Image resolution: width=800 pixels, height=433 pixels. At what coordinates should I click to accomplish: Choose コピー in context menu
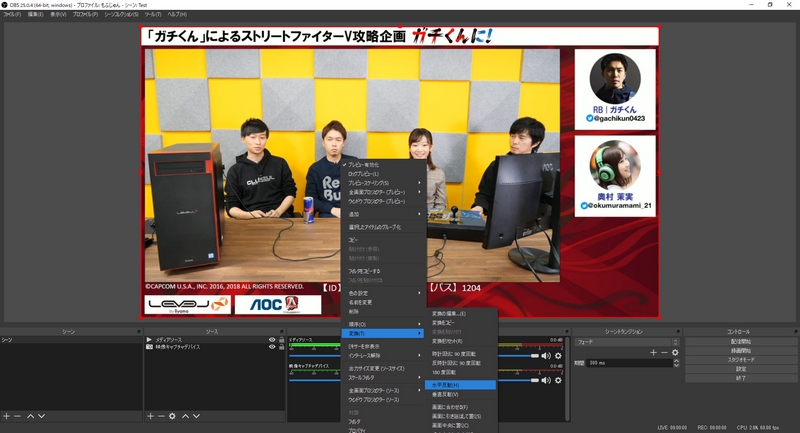(384, 240)
